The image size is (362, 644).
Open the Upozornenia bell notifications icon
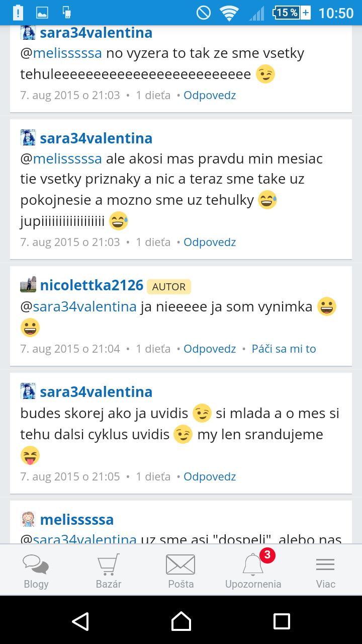[253, 565]
